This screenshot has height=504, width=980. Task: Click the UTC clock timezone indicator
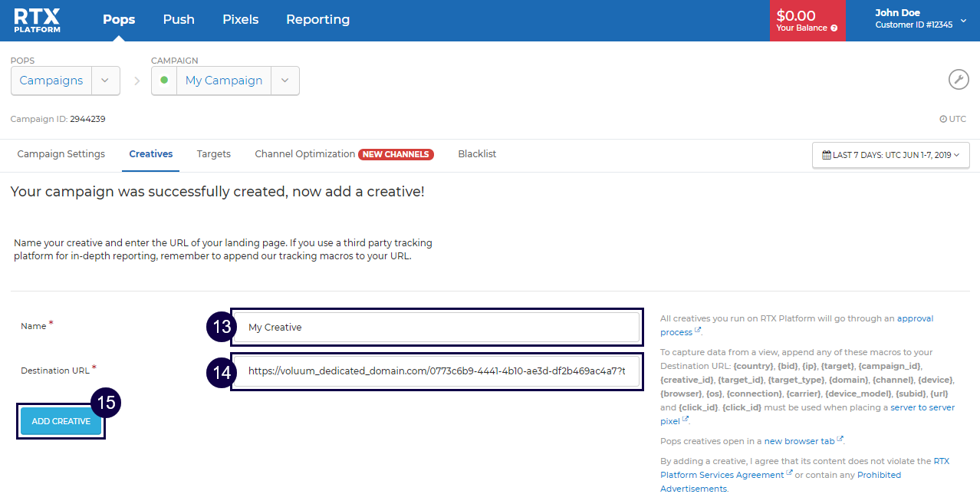(952, 119)
